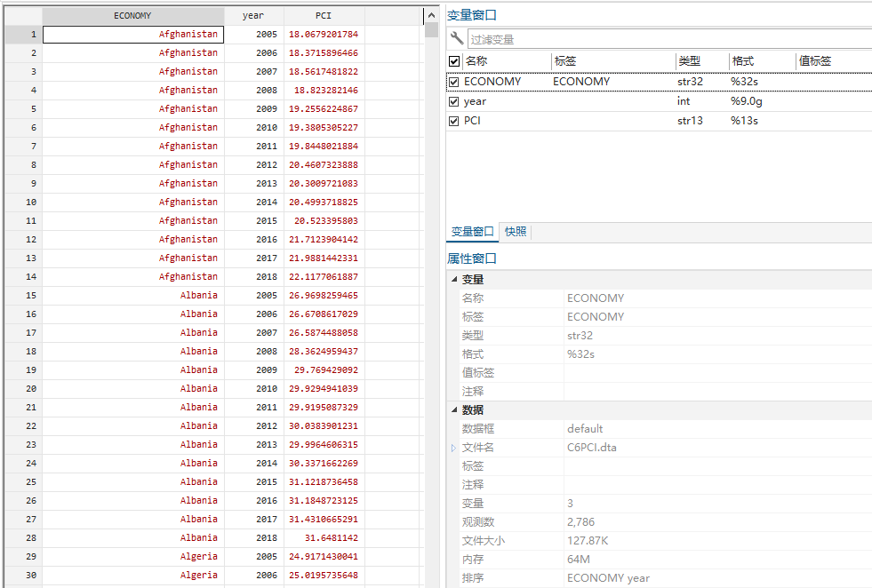872x588 pixels.
Task: Click the Albania cell in row 15
Action: (x=133, y=296)
